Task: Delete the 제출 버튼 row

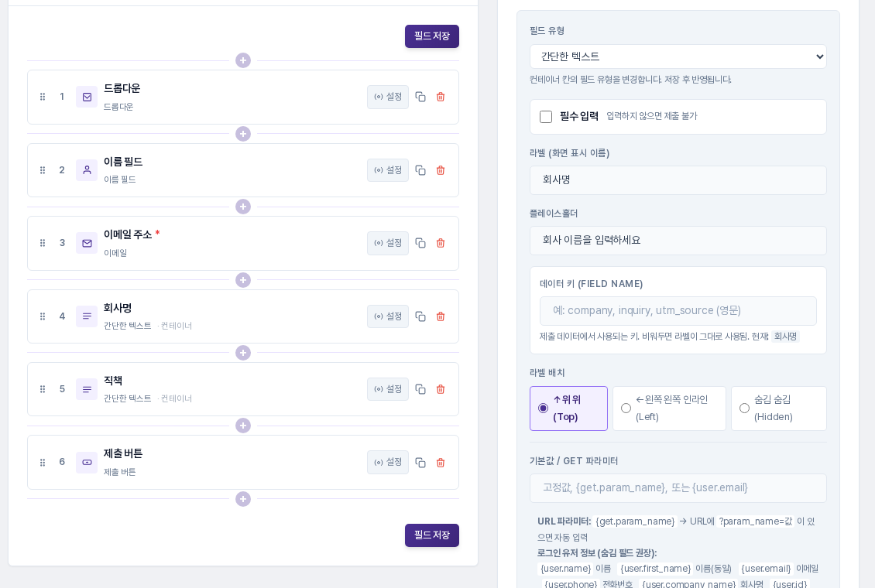Action: [x=441, y=463]
